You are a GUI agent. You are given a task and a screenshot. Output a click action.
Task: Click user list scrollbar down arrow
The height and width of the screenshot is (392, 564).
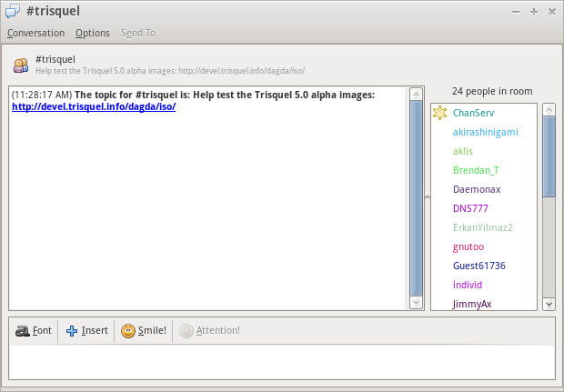point(549,304)
